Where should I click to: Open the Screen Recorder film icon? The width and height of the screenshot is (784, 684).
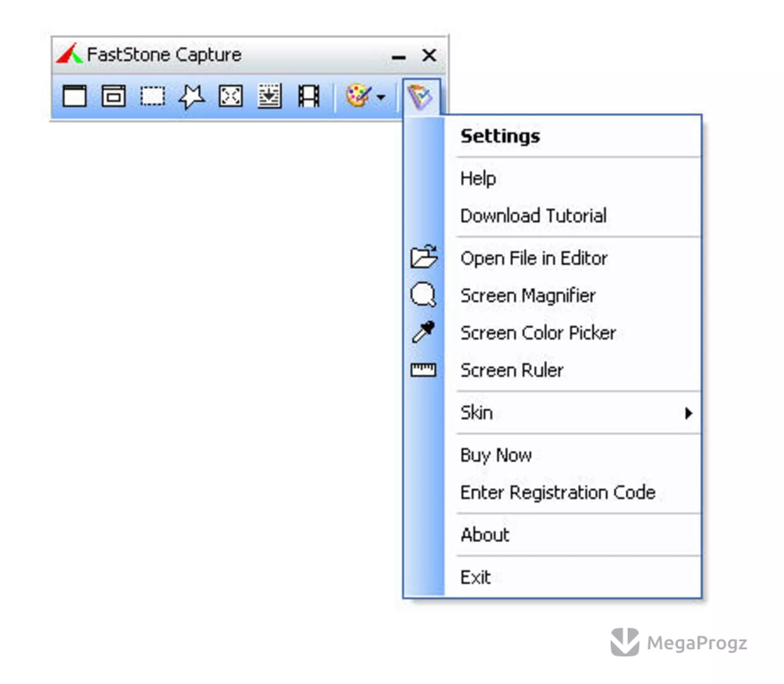(309, 96)
